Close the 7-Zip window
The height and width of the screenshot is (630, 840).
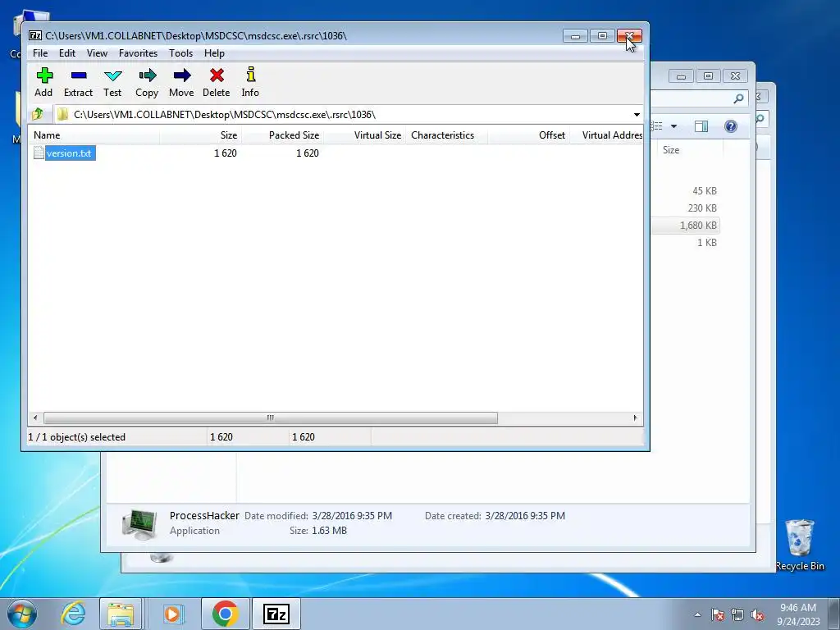coord(629,36)
